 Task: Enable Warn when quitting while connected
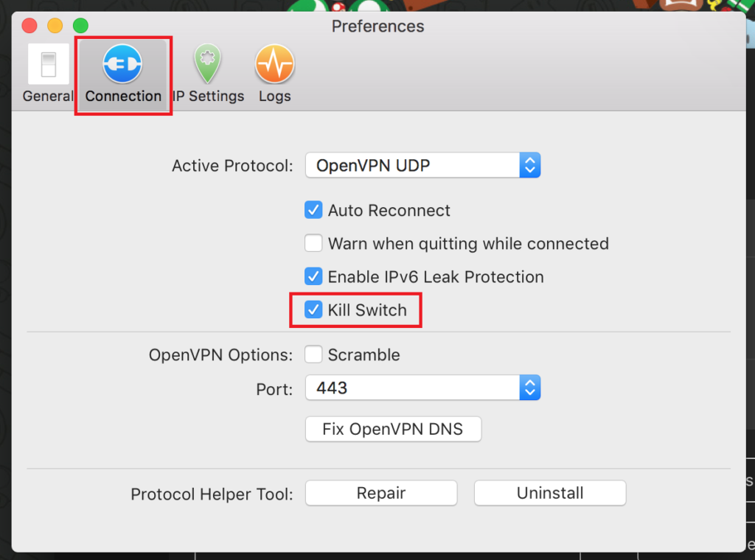pos(313,243)
